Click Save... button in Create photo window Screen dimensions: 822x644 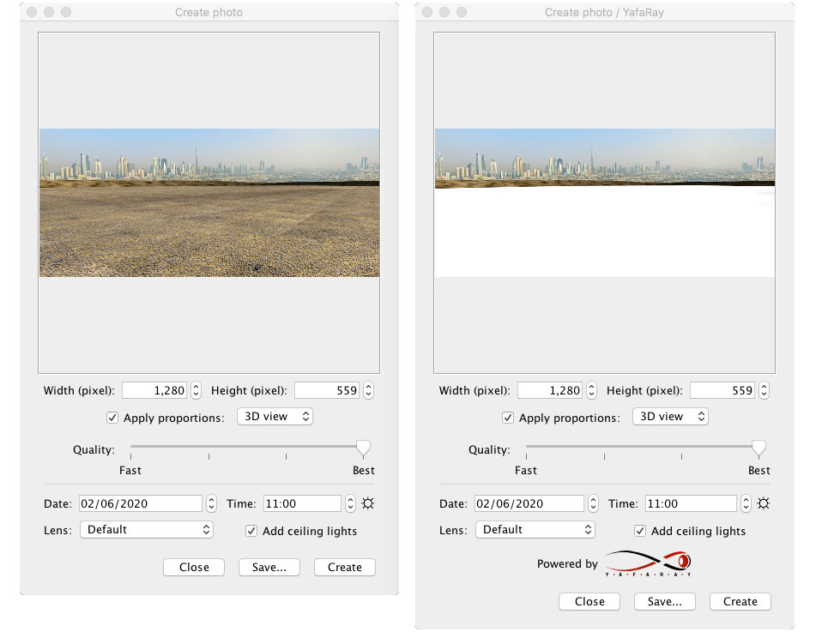269,567
